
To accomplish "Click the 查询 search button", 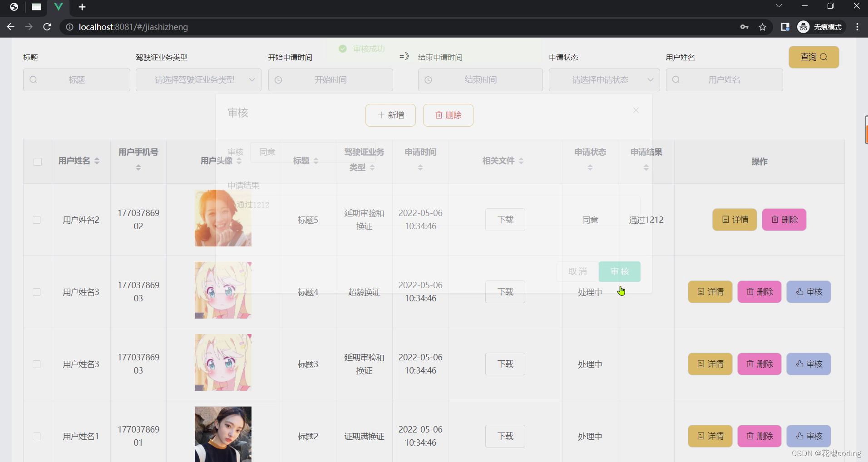I will coord(814,57).
